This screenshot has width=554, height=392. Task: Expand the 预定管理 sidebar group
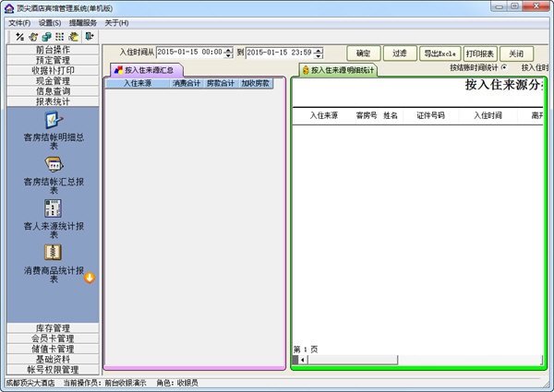click(53, 60)
